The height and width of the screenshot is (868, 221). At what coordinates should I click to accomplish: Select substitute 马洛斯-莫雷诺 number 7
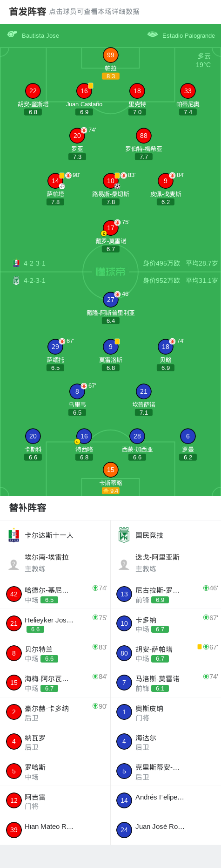click(x=166, y=683)
